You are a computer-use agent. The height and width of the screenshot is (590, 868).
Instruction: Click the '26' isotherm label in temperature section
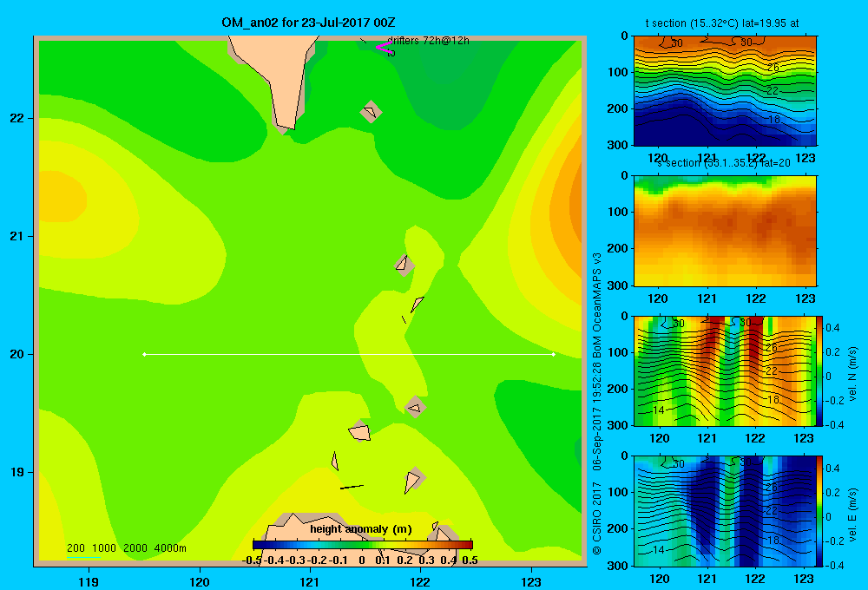773,68
